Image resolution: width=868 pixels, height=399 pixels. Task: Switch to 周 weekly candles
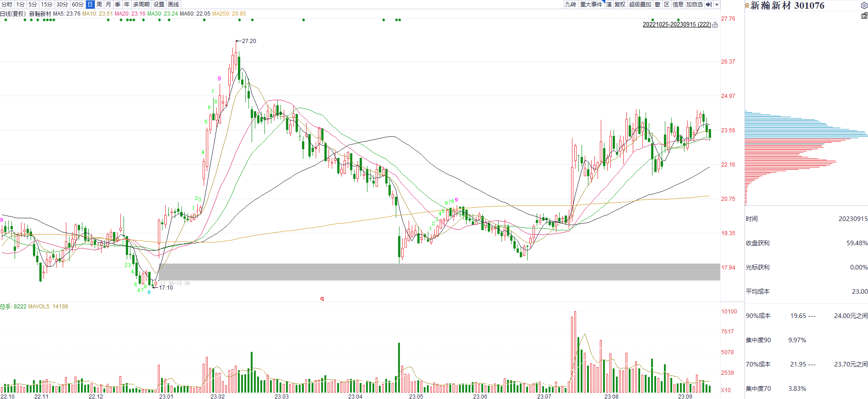99,4
